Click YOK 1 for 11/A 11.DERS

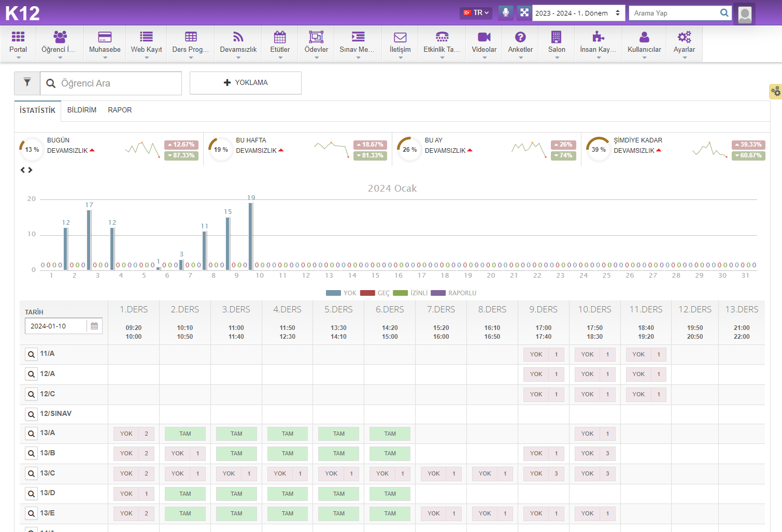pos(646,354)
